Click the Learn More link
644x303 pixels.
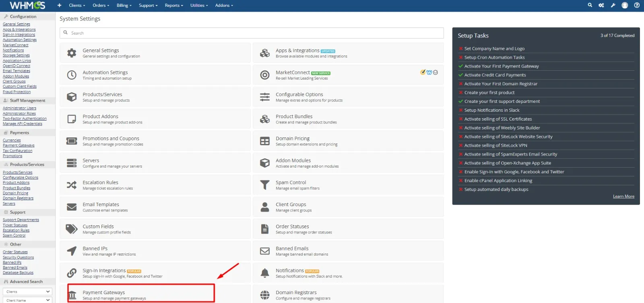pyautogui.click(x=623, y=197)
